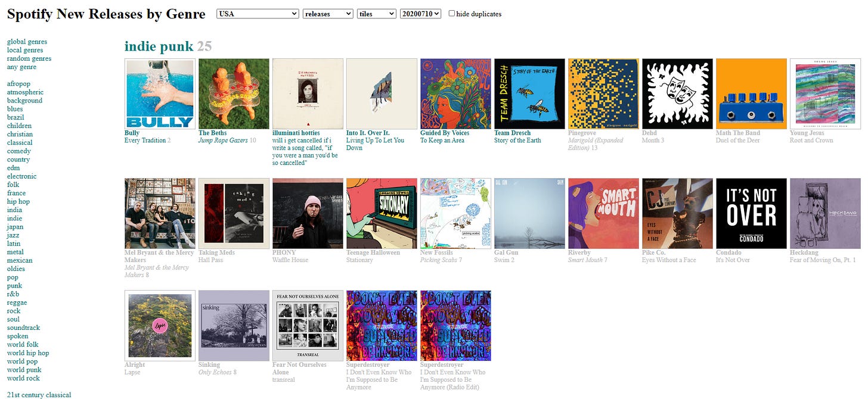Choose the classical genre
Viewport: 868px width, 399px height.
[20, 143]
